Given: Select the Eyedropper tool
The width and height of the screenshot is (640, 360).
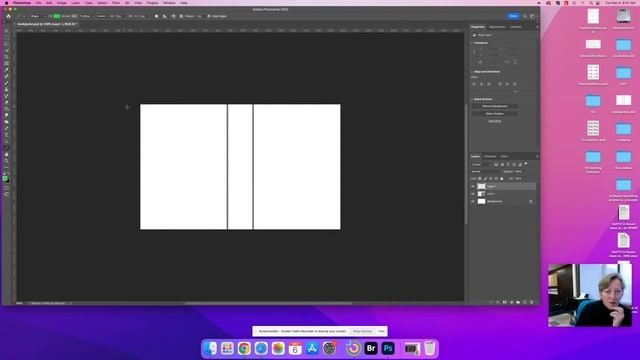Looking at the screenshot, I should point(7,70).
